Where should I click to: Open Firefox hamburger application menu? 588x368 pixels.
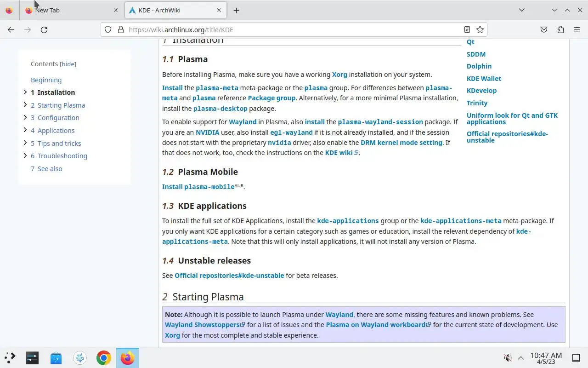point(577,29)
